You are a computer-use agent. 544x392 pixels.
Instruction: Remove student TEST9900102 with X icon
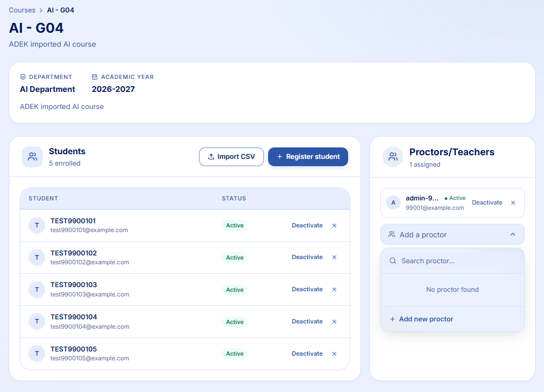(x=335, y=257)
